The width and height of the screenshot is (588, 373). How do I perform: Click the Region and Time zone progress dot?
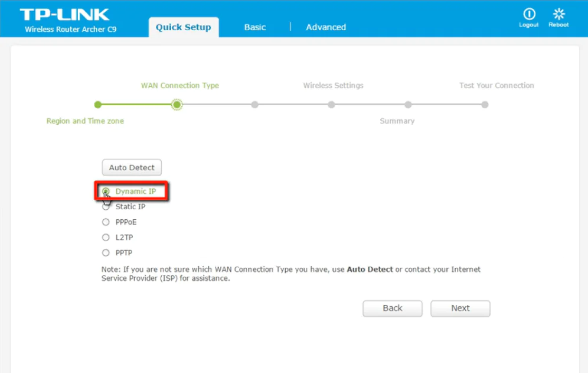click(98, 105)
